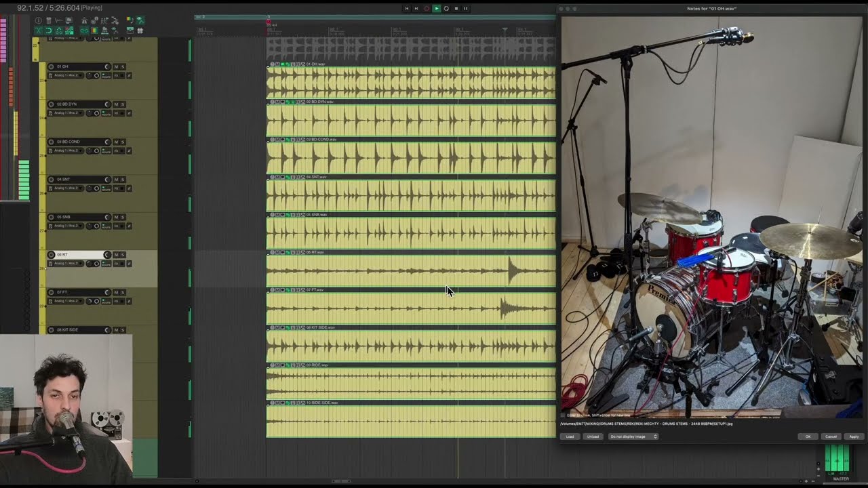Screen dimensions: 868x488
Task: Open FX chain of 02 BD DYN track
Action: [x=116, y=113]
